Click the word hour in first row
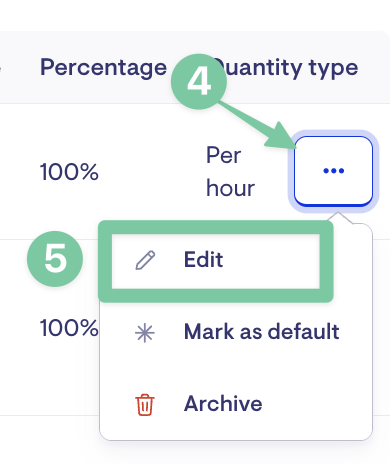Viewport: 390px width, 464px height. coord(230,188)
